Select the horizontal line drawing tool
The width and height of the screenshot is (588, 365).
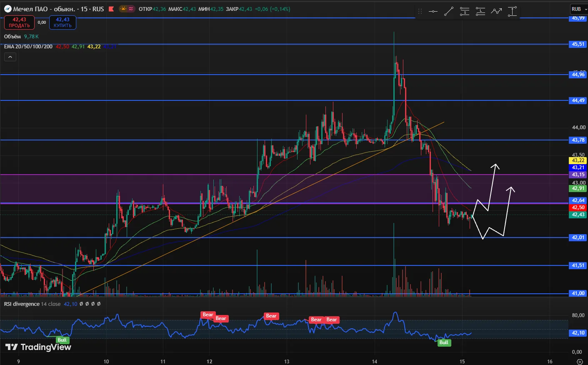point(433,12)
